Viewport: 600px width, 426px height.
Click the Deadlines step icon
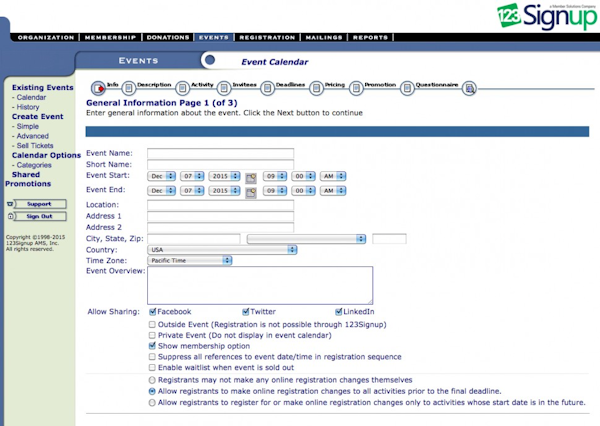267,88
